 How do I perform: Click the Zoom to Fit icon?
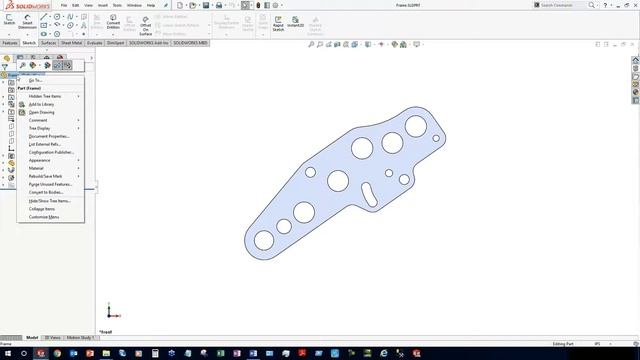pos(311,44)
